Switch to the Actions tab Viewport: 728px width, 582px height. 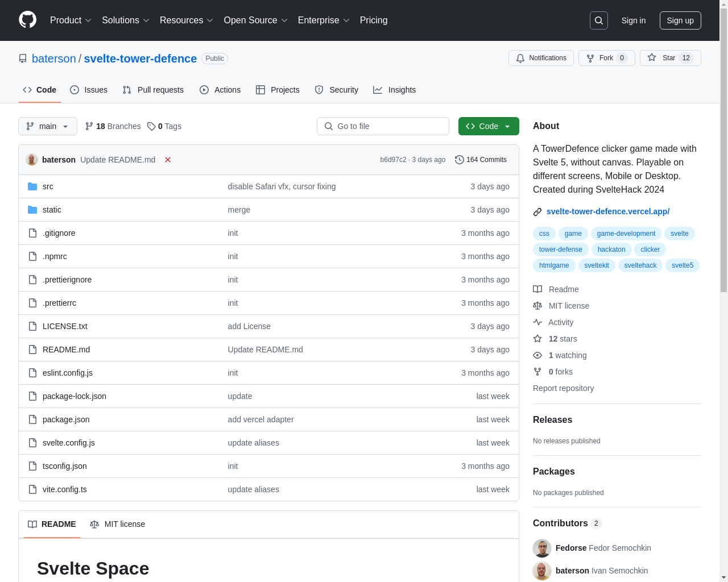click(x=220, y=90)
